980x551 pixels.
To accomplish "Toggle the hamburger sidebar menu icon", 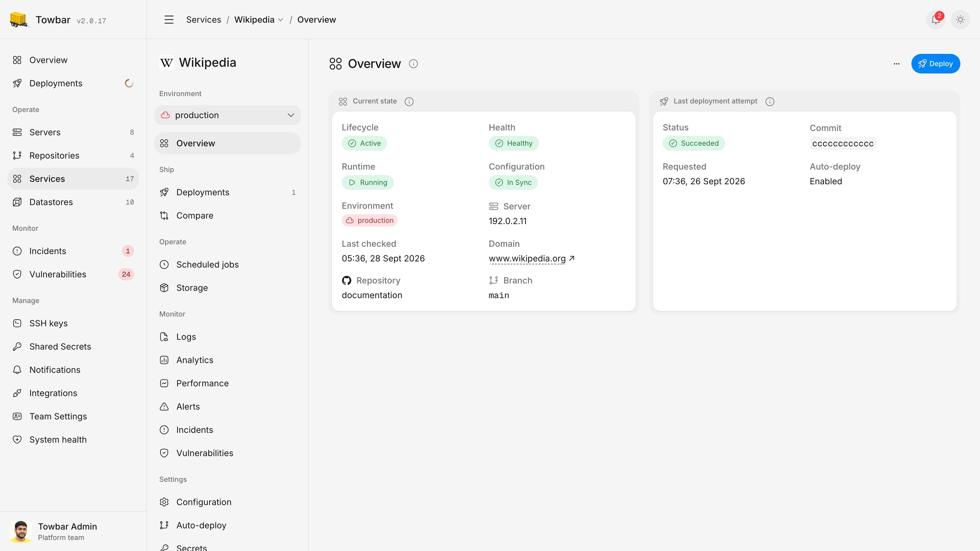I will [169, 20].
